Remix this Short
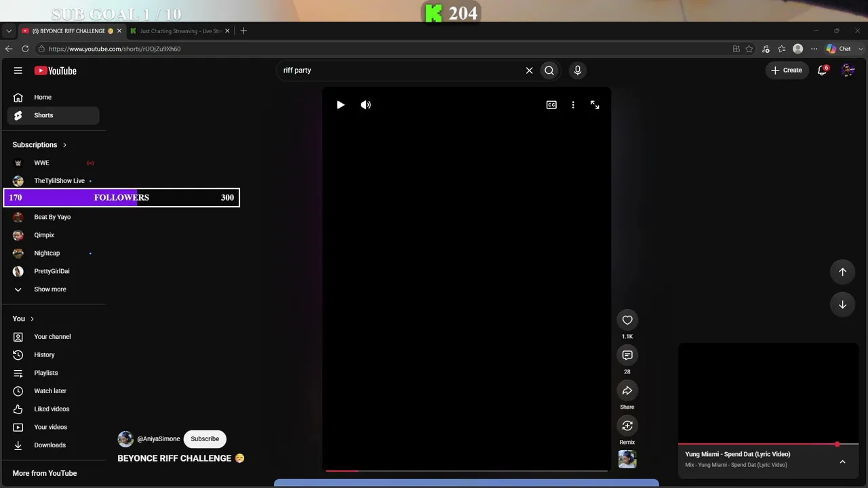868x488 pixels. click(x=627, y=426)
